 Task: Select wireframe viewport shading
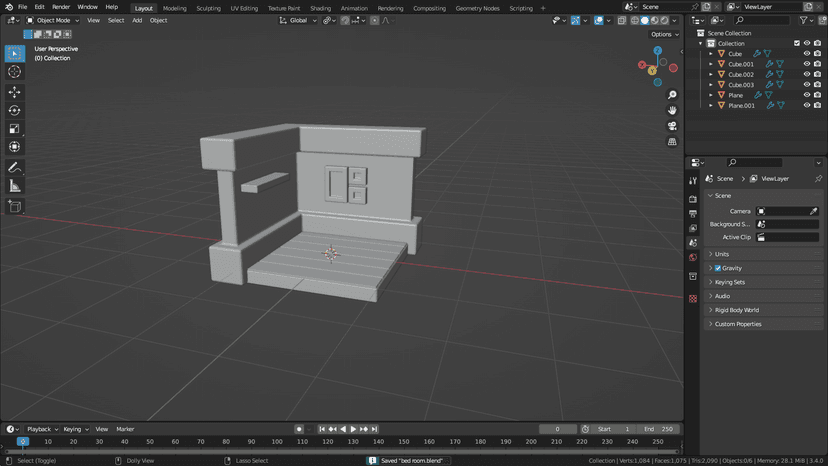pyautogui.click(x=635, y=21)
